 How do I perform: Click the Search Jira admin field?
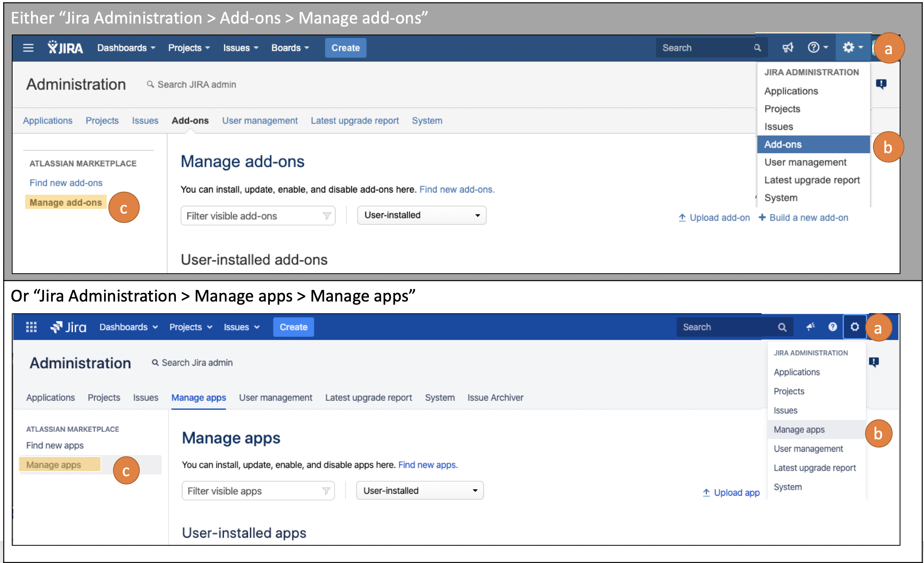click(x=197, y=363)
